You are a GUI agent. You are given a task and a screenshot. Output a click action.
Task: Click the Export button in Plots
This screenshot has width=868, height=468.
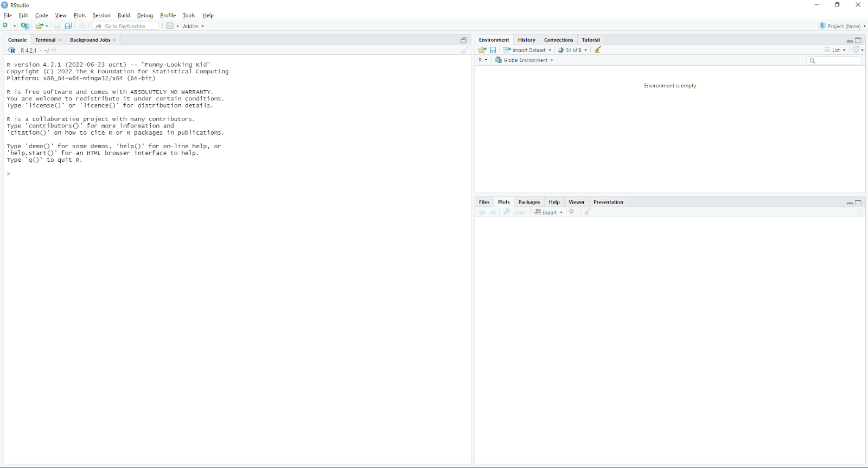[548, 212]
